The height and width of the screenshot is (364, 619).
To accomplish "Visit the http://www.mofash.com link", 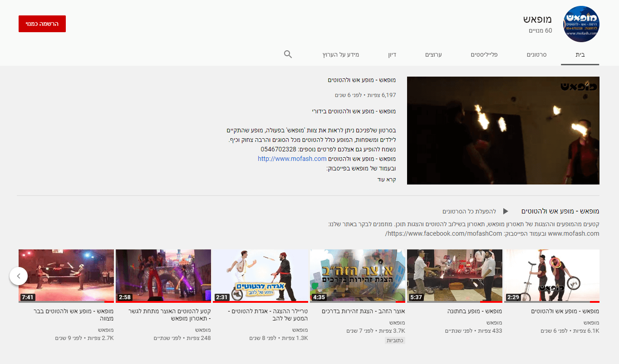I will tap(292, 159).
